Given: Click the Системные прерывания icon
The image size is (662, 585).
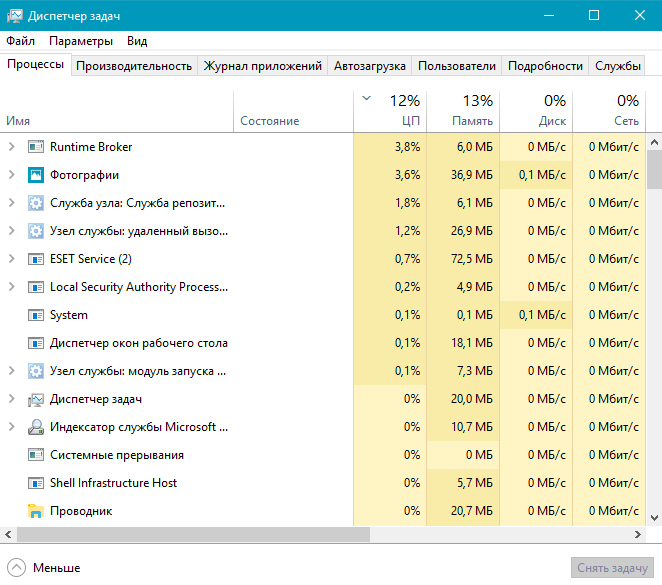Looking at the screenshot, I should (x=36, y=455).
